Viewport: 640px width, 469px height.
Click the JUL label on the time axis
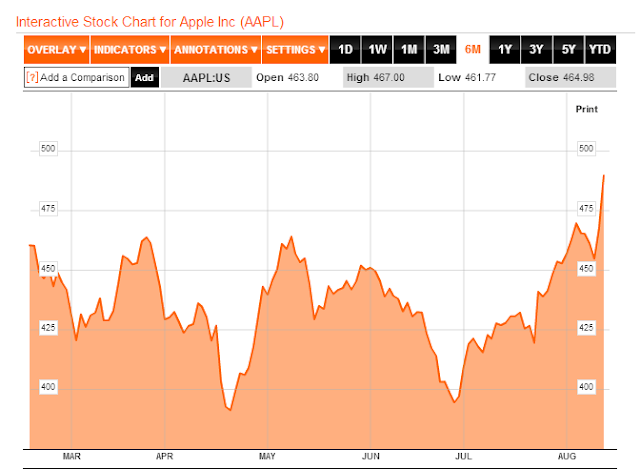point(464,456)
